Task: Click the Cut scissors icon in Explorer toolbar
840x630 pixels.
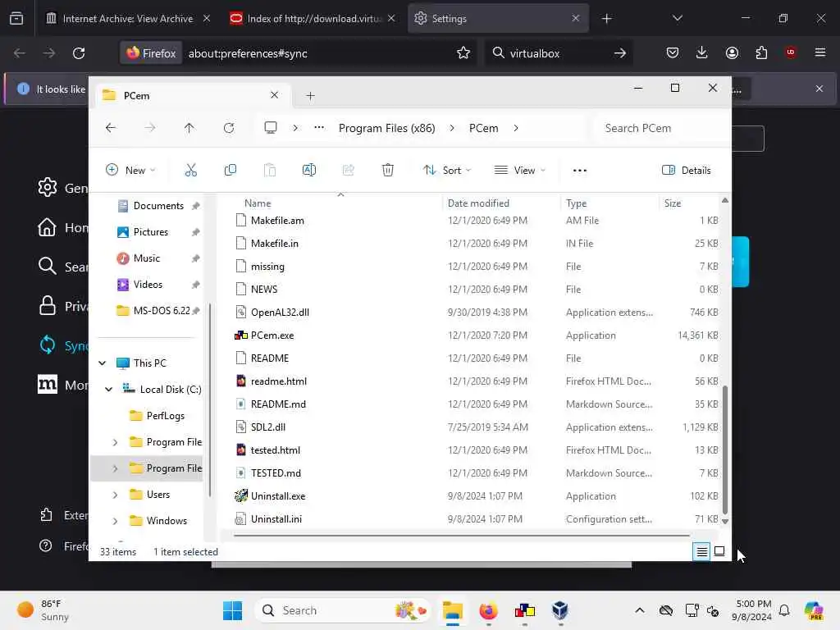Action: [190, 171]
